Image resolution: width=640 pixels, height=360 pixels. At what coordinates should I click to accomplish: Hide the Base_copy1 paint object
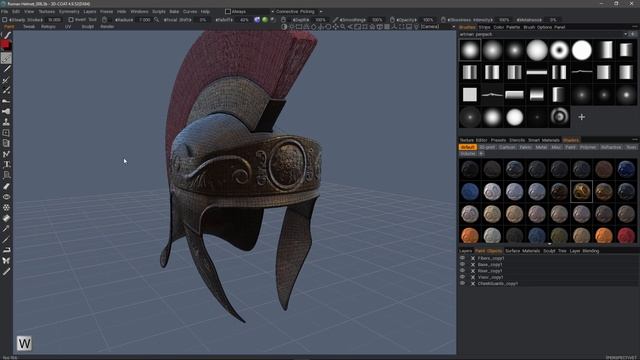click(462, 264)
